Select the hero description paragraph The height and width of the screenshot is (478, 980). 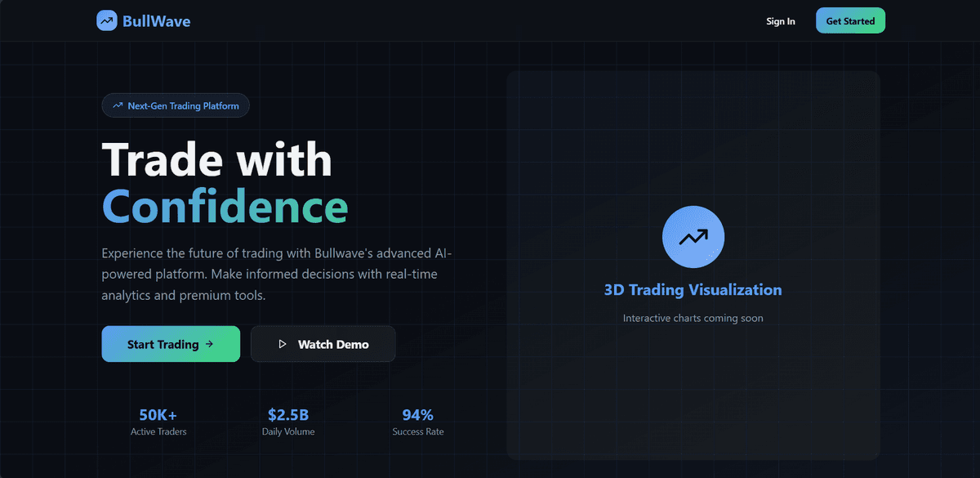276,274
